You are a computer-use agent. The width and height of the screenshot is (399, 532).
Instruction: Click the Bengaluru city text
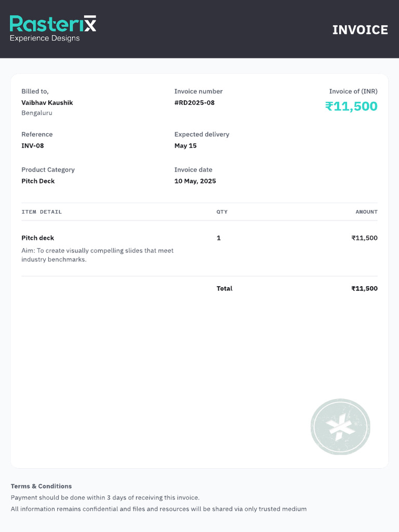pyautogui.click(x=37, y=113)
